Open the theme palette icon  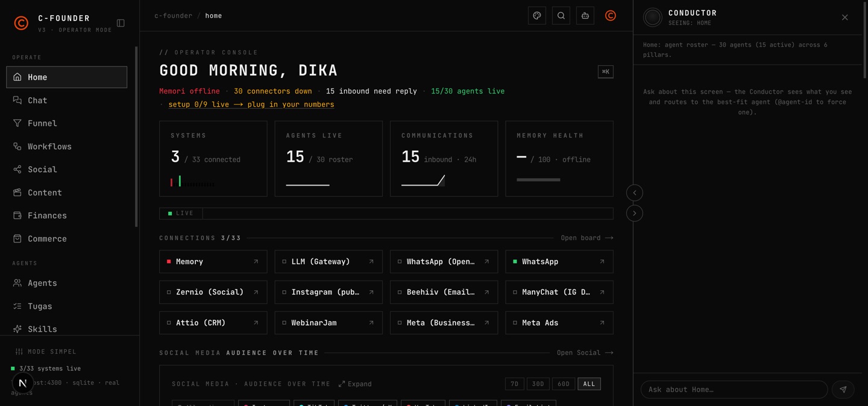coord(537,16)
